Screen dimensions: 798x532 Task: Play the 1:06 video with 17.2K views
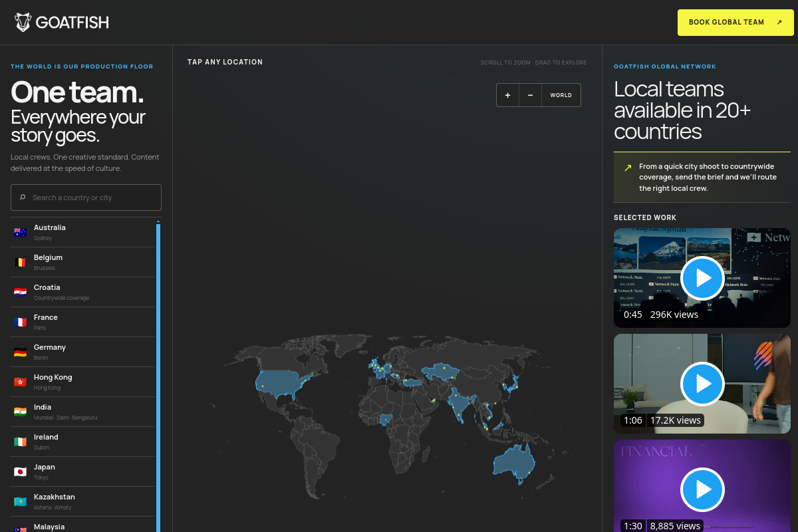tap(702, 384)
